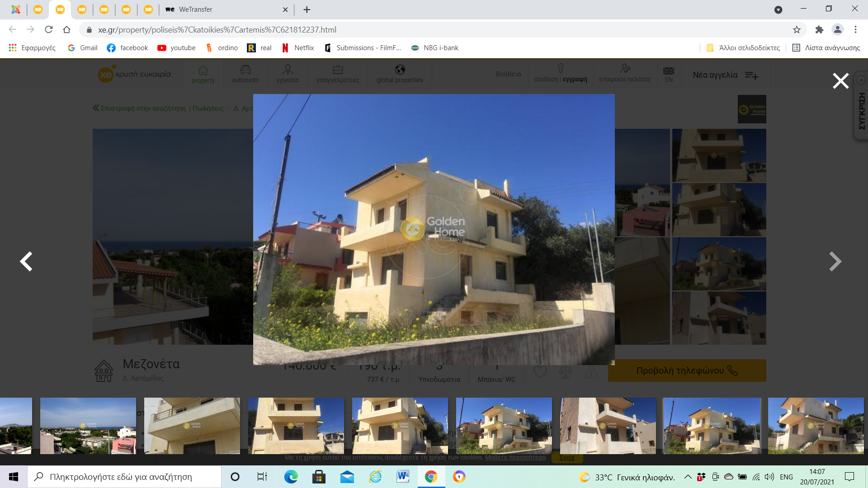Open Microsoft Word from taskbar
This screenshot has width=868, height=488.
click(x=402, y=477)
